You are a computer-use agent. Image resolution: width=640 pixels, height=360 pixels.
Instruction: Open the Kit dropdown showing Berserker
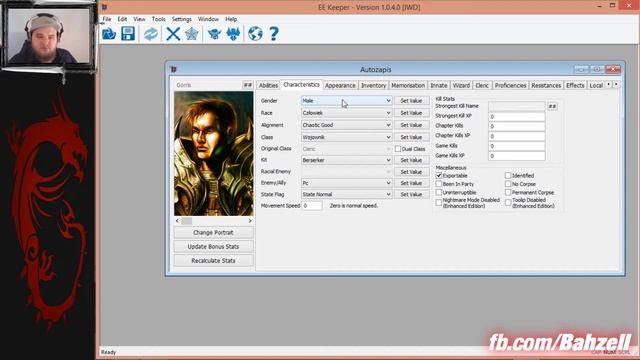(x=347, y=160)
